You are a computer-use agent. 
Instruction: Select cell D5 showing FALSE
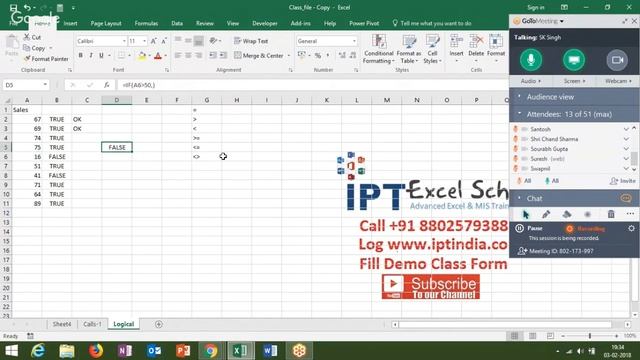[x=117, y=147]
